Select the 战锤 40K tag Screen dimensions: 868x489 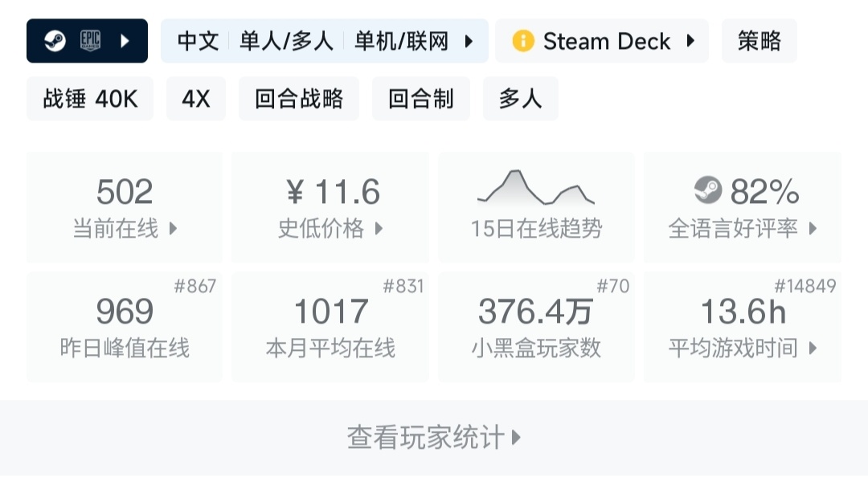pyautogui.click(x=90, y=99)
